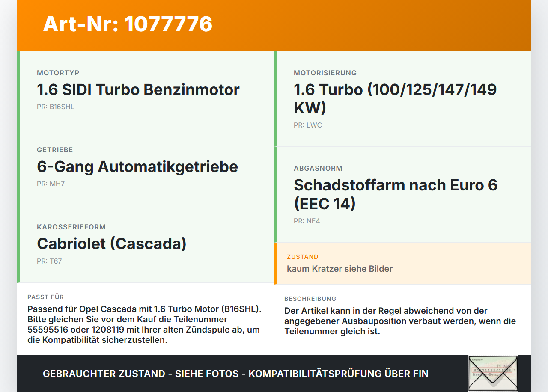Screen dimensions: 548x392
Task: Select the Passend für Opel Cascada paragraph
Action: [145, 325]
